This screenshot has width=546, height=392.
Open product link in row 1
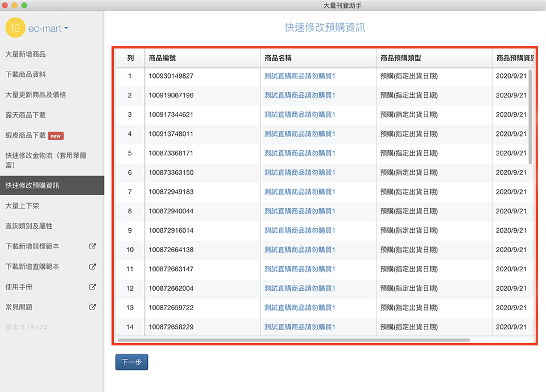pos(300,76)
